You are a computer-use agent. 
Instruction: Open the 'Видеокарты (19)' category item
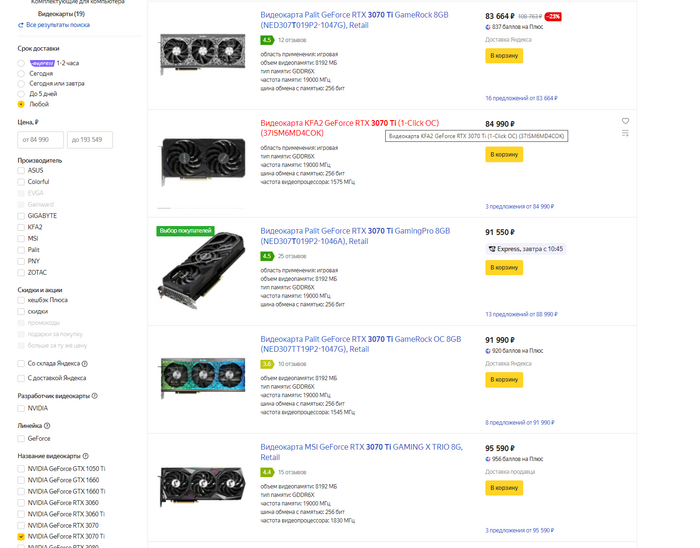[60, 14]
